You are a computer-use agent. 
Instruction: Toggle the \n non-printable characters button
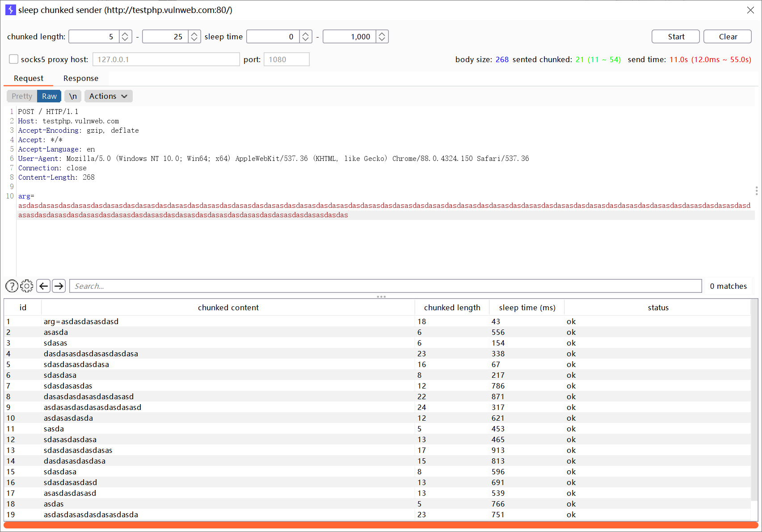pos(73,96)
